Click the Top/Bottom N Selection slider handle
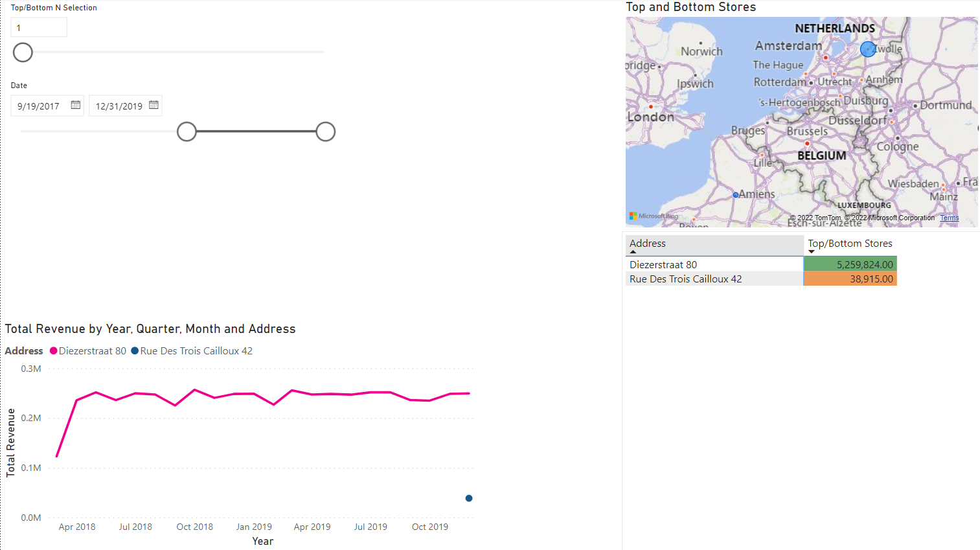 pyautogui.click(x=23, y=52)
